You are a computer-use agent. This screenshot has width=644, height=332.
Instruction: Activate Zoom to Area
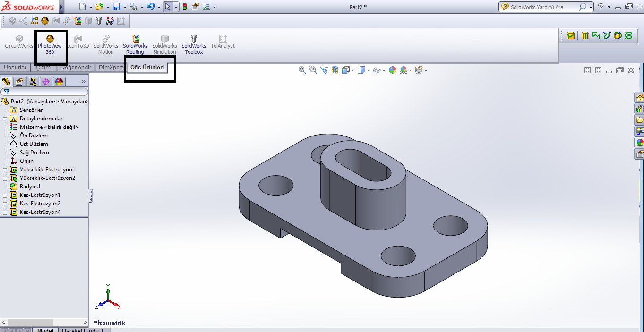pyautogui.click(x=313, y=70)
